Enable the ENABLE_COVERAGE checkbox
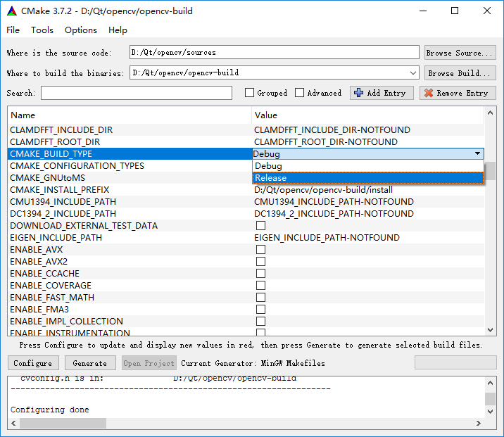The height and width of the screenshot is (437, 504). pos(260,285)
